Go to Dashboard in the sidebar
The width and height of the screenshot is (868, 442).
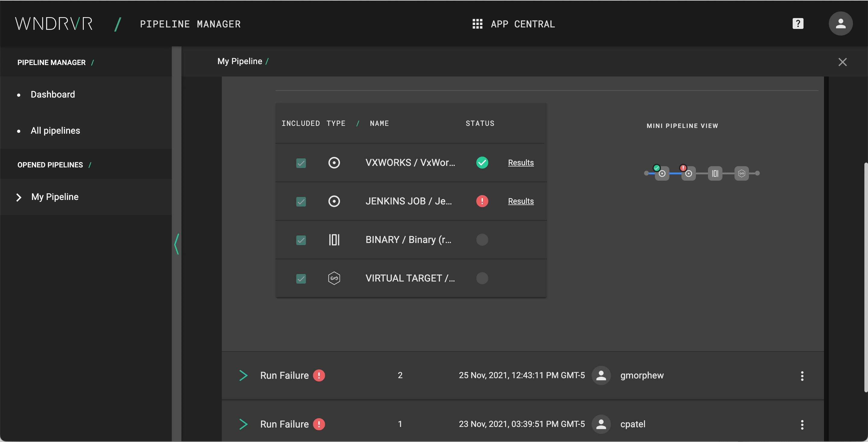[x=52, y=95]
